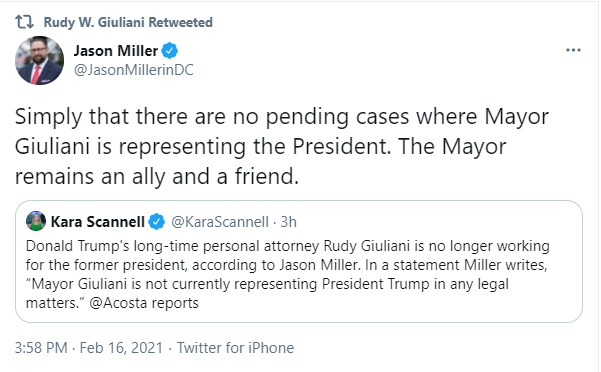Open Jason Miller's display name
The height and width of the screenshot is (372, 601).
(116, 51)
